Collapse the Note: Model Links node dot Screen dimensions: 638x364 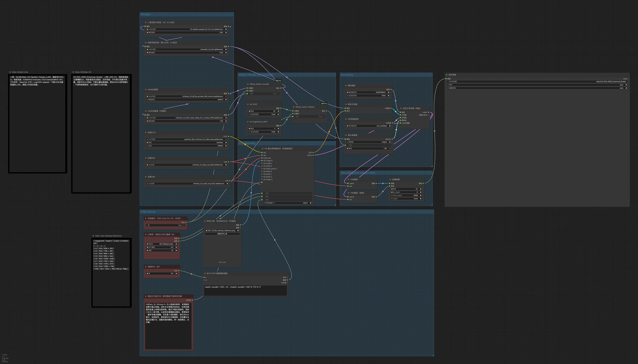[10, 72]
